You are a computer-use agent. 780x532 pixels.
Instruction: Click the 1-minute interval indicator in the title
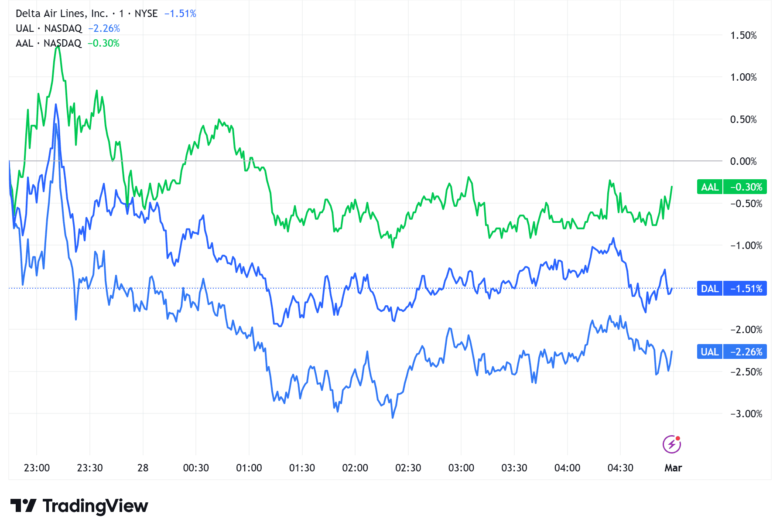pyautogui.click(x=121, y=14)
